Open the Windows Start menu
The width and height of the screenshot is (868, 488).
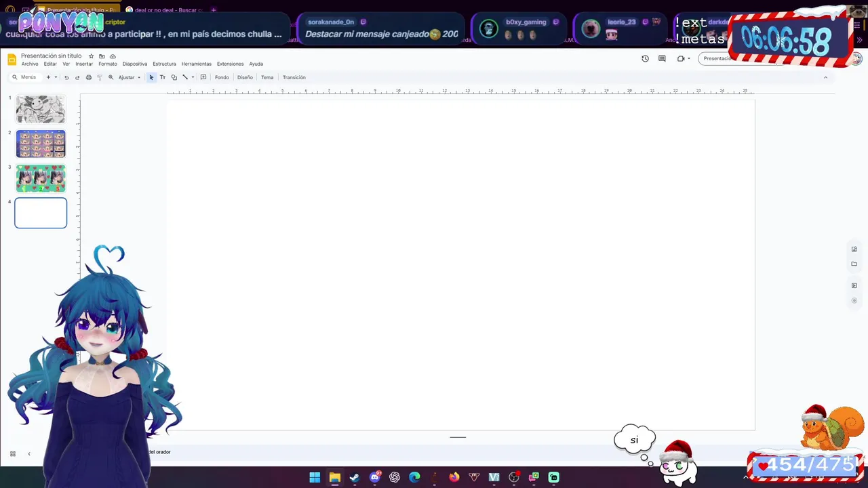pyautogui.click(x=315, y=477)
